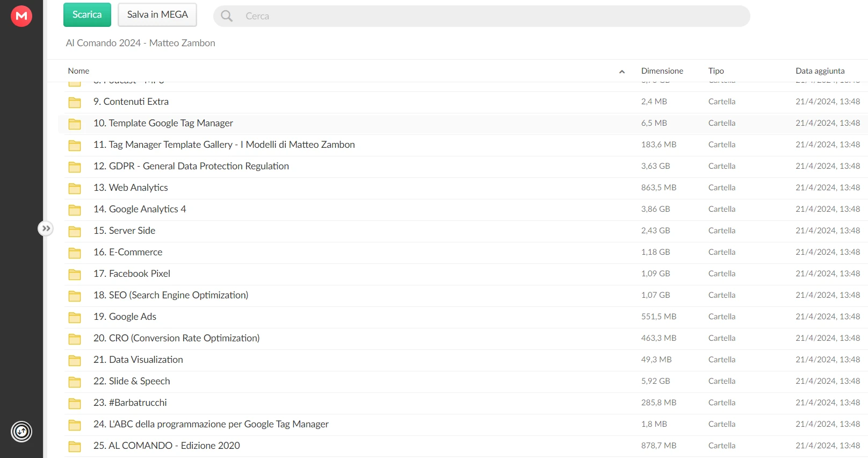The width and height of the screenshot is (868, 458).
Task: Sort by the Nome column header
Action: [x=78, y=71]
